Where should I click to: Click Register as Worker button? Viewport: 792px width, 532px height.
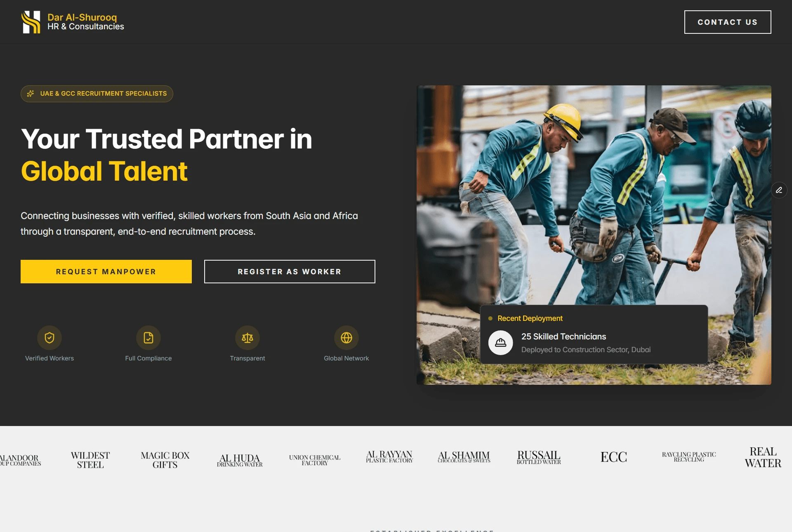(x=290, y=271)
